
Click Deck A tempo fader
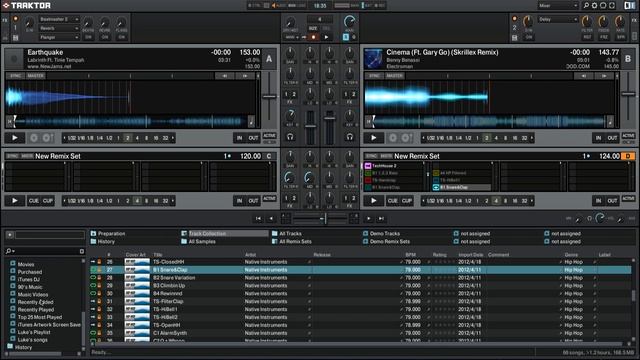(x=269, y=97)
